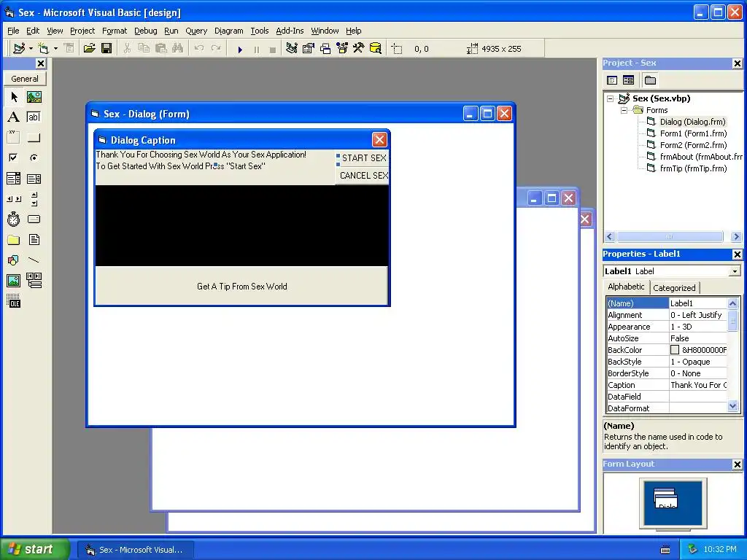Select the vertical scrollbar control tool
The height and width of the screenshot is (560, 747).
34,199
